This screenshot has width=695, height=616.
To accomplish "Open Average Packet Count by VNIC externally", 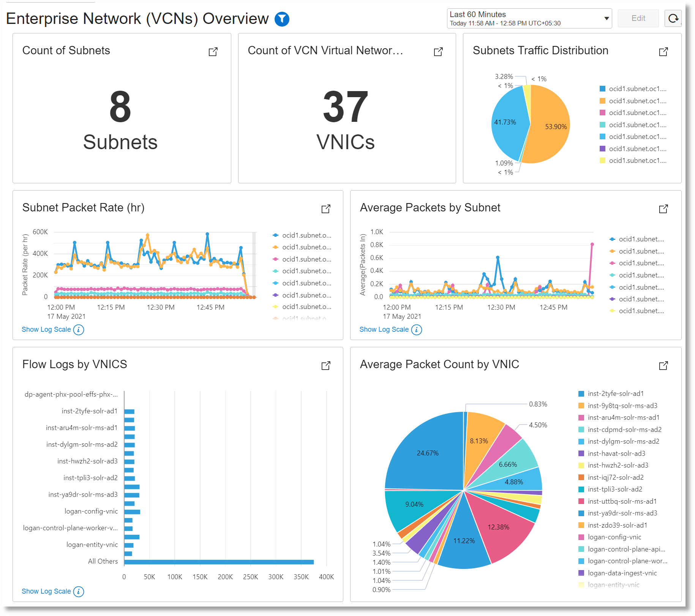I will pyautogui.click(x=663, y=366).
